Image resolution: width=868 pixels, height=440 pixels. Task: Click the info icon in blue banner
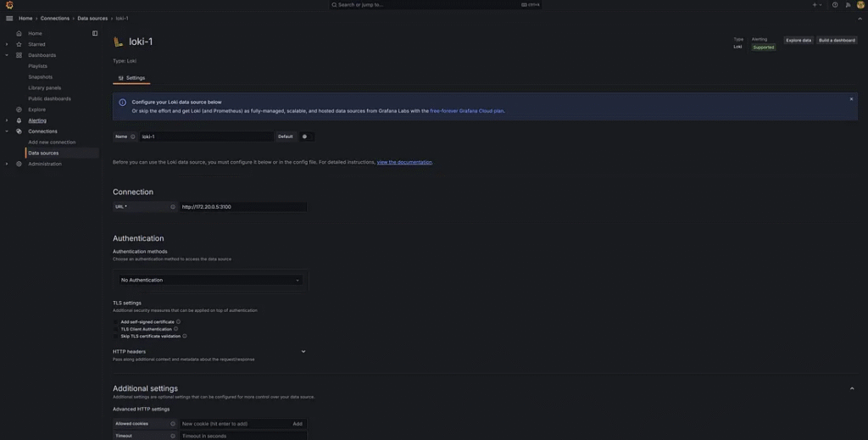coord(122,103)
